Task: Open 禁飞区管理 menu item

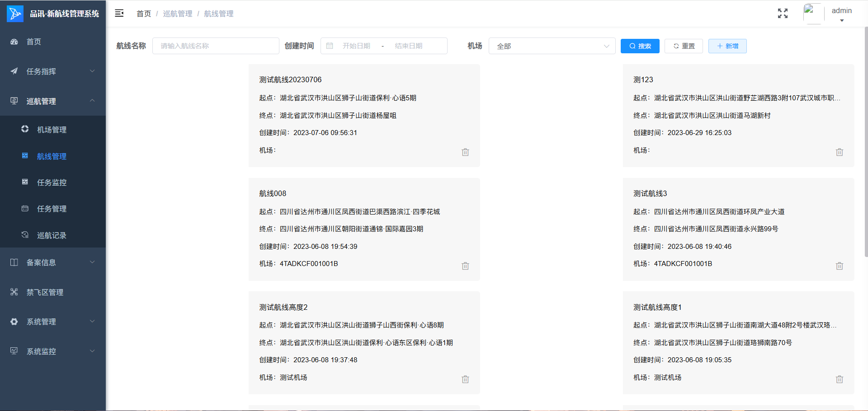Action: (53, 292)
